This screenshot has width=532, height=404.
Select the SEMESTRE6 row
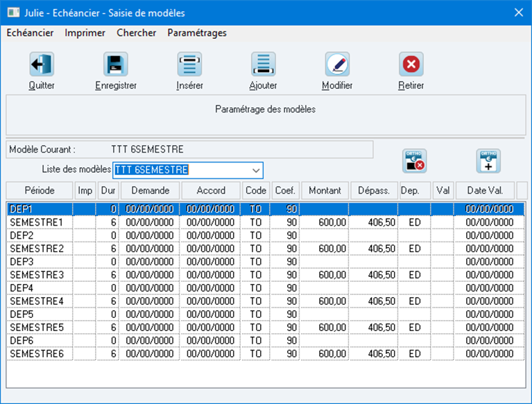tap(266, 354)
